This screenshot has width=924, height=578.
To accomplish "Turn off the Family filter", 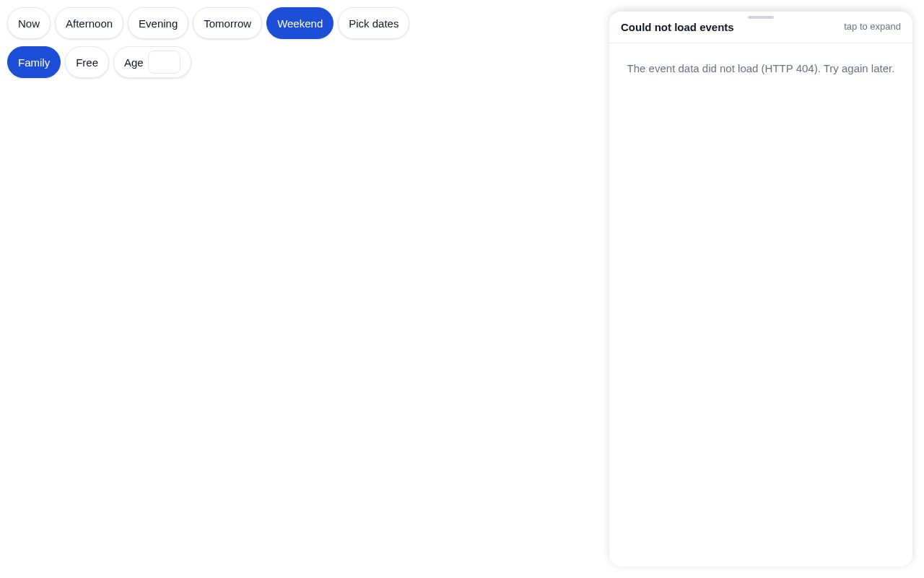I will click(34, 62).
